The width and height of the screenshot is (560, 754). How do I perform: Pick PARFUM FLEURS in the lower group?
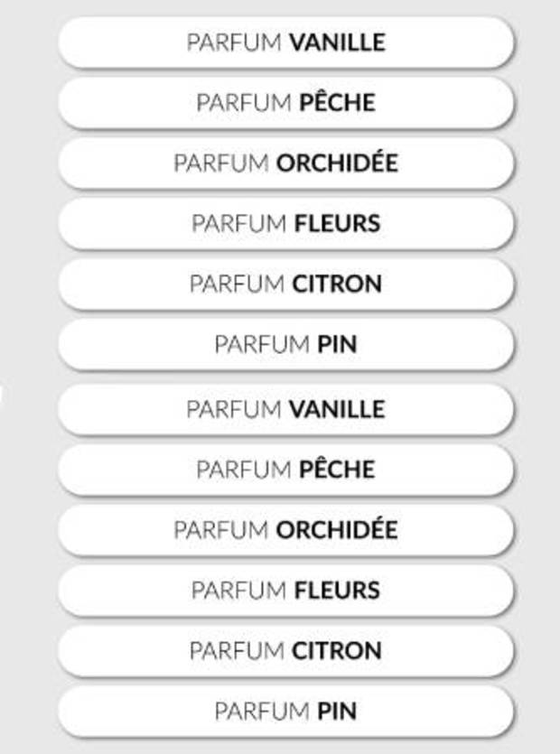tap(285, 591)
